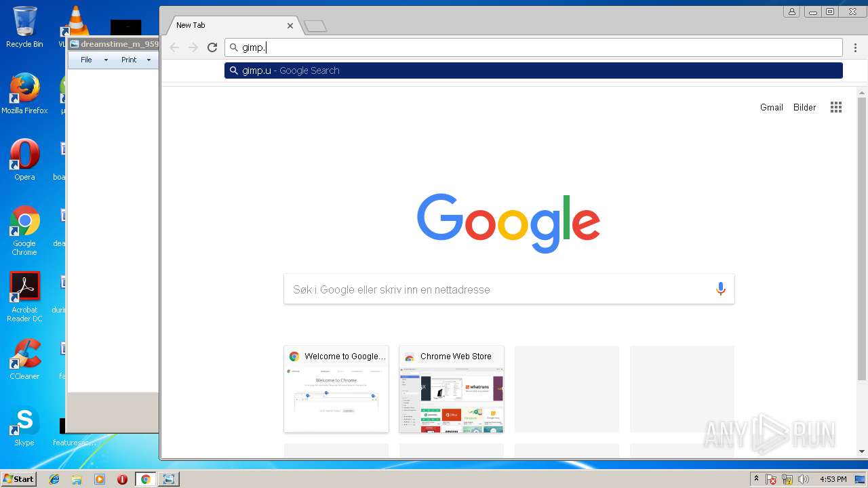Open Acrobat Reader DC desktop icon
Screen dimensions: 868x488
[x=24, y=297]
